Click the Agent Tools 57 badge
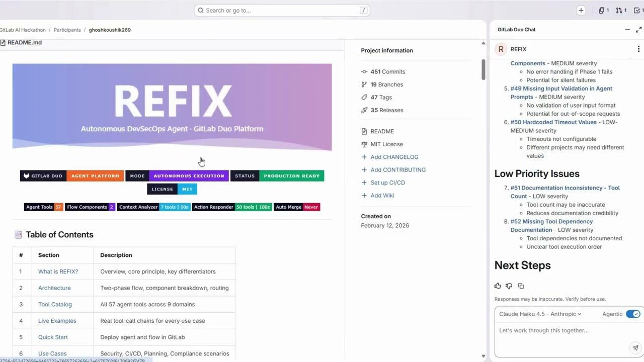 coord(43,207)
